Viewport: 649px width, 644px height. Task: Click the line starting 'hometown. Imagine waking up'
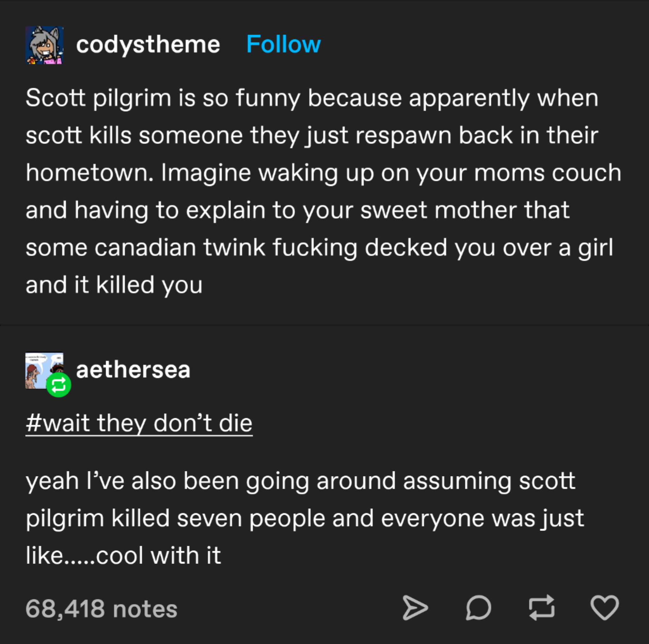point(324,173)
